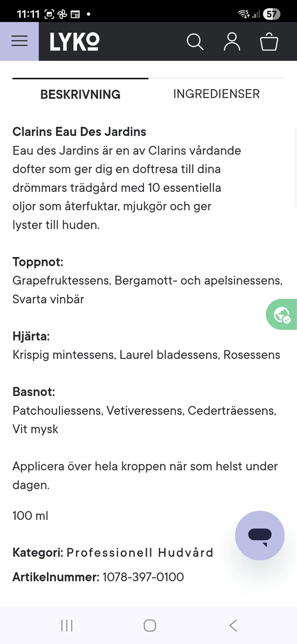The width and height of the screenshot is (297, 644).
Task: Open the hamburger menu
Action: [x=19, y=41]
